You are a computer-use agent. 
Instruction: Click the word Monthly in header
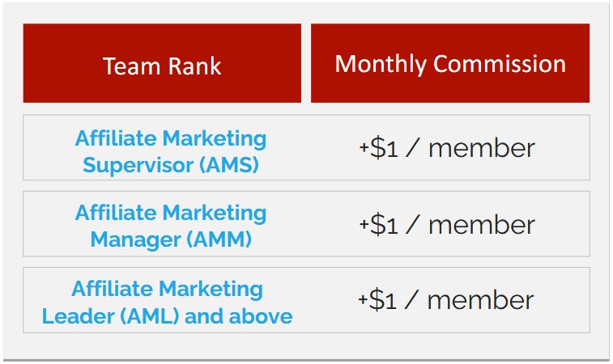381,64
